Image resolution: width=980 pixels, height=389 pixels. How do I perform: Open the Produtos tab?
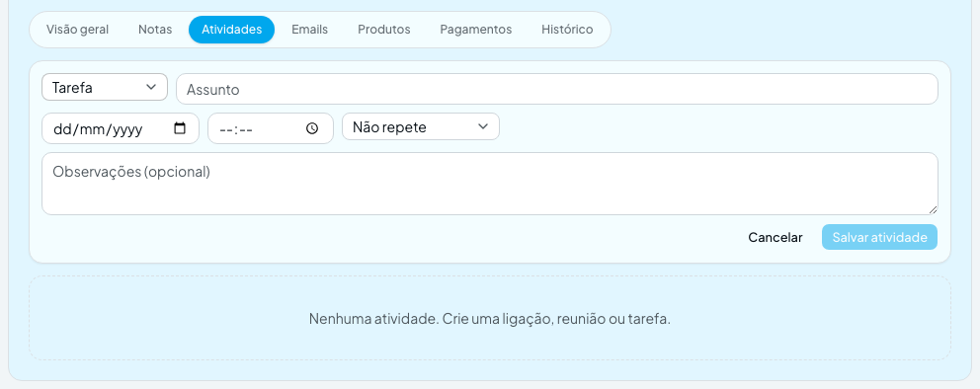tap(383, 30)
